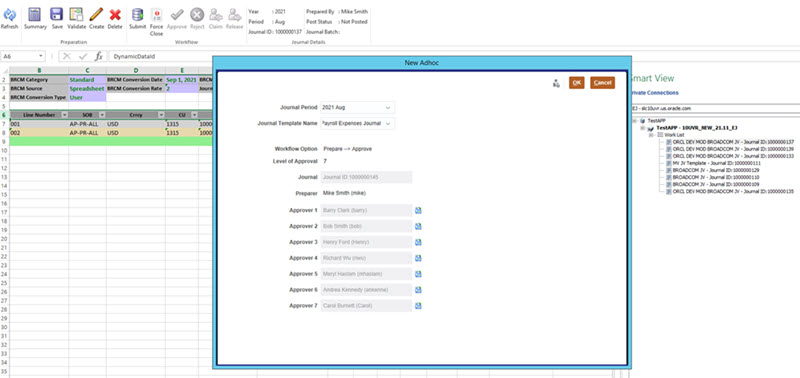Viewport: 800px width, 378px height.
Task: Open the Crncy column filter dropdown
Action: click(161, 115)
